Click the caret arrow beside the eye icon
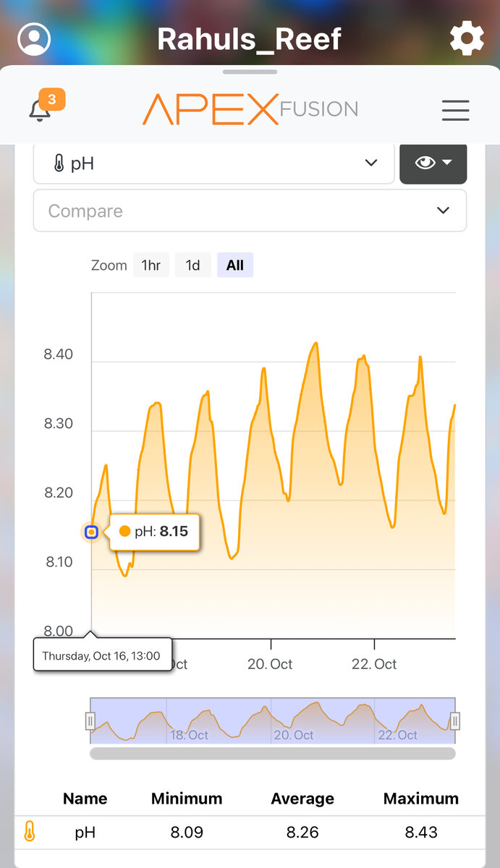The image size is (500, 868). (447, 163)
